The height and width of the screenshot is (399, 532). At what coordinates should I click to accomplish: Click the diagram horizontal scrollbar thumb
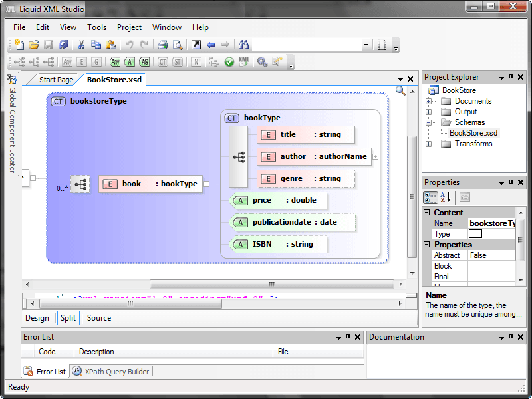click(271, 284)
